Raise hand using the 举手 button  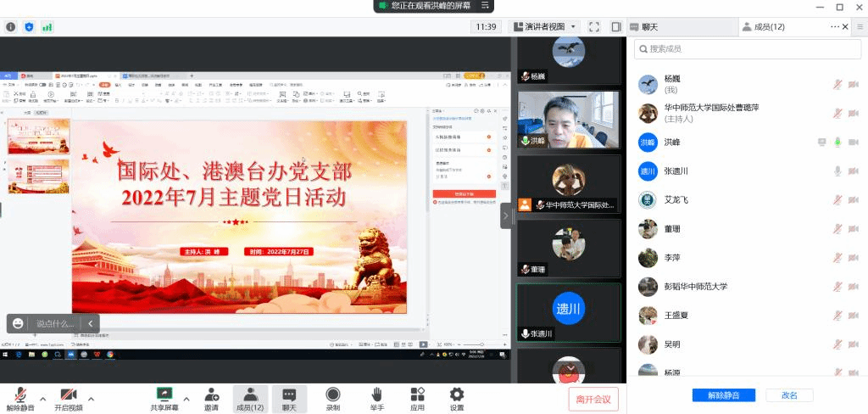[377, 399]
